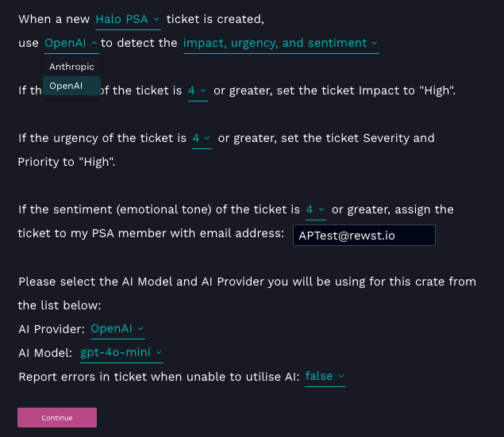504x437 pixels.
Task: Click the chevron after 'impact, urgency, and sentiment'
Action: point(375,44)
